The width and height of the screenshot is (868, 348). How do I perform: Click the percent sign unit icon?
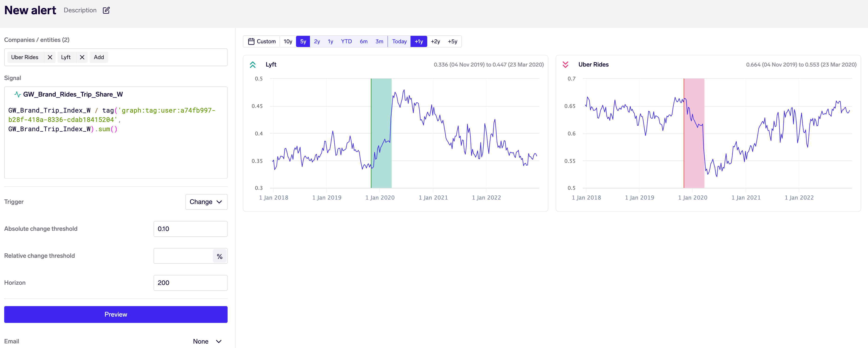coord(220,256)
